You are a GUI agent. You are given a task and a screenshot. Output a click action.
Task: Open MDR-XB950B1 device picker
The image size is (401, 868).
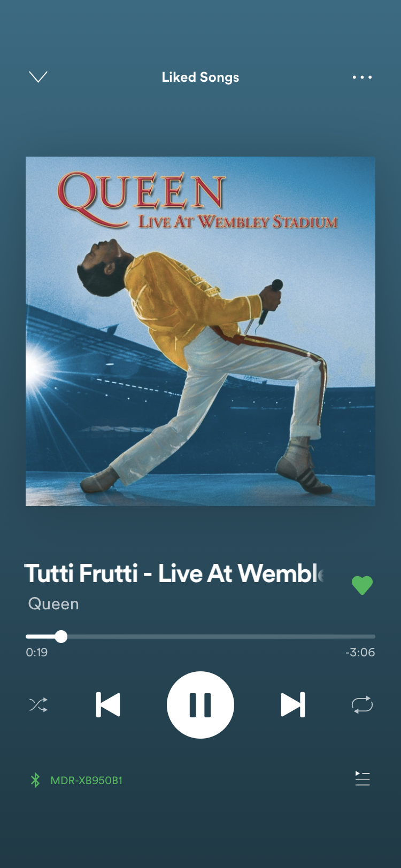pyautogui.click(x=87, y=780)
